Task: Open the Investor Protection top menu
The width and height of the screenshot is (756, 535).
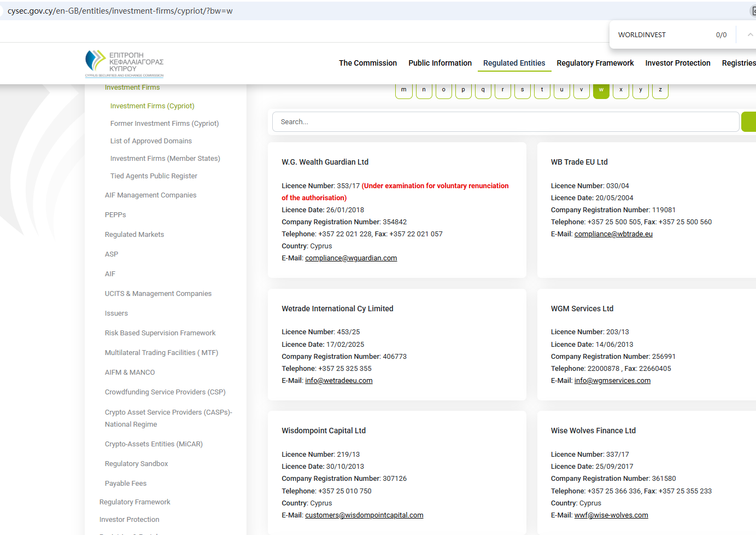Action: point(677,63)
